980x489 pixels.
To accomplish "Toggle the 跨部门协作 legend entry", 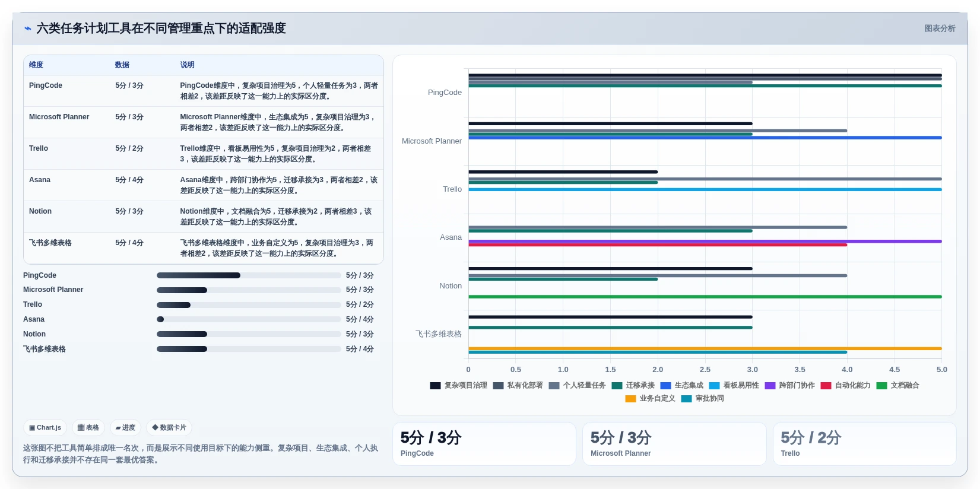I will point(789,386).
